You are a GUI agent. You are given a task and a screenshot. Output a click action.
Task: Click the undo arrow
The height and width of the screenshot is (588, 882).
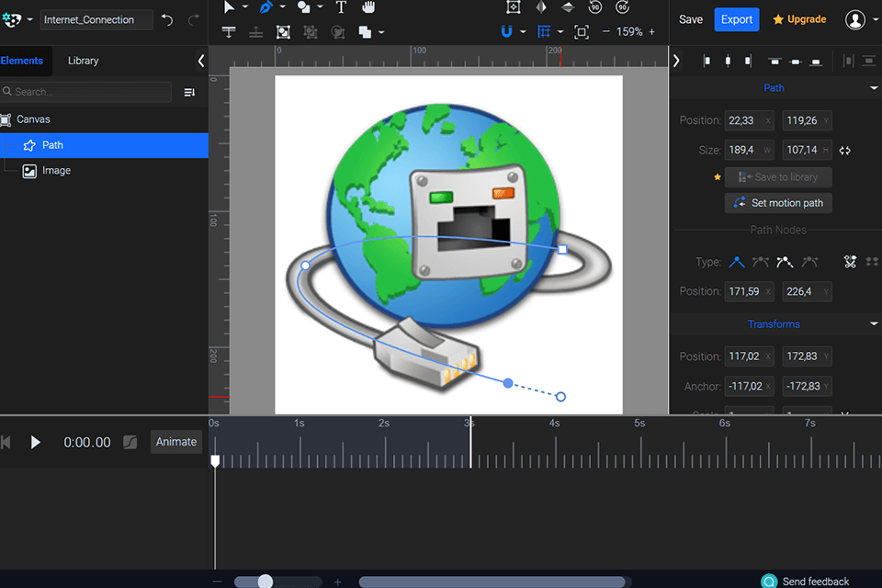pyautogui.click(x=167, y=20)
